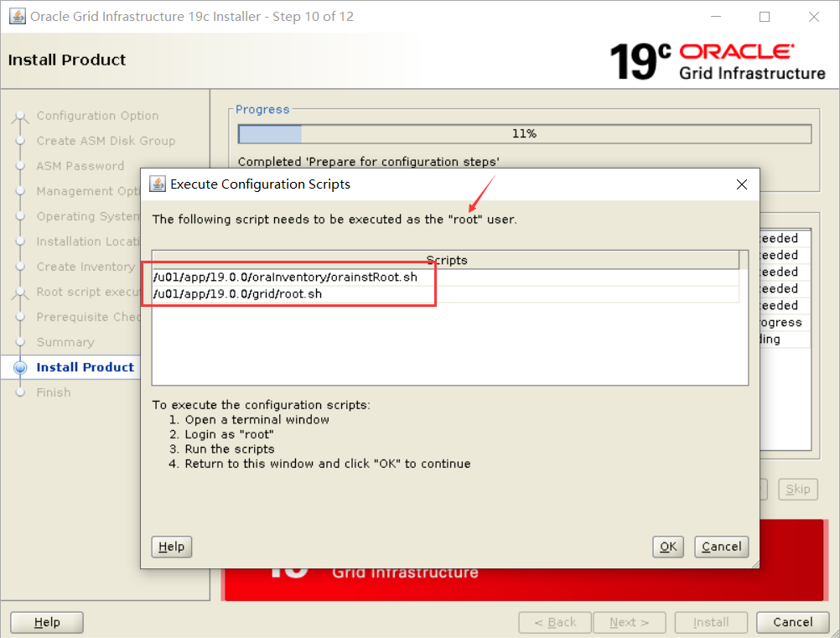Click the Oracle 19c Grid Infrastructure logo
Image resolution: width=840 pixels, height=638 pixels.
pos(718,61)
